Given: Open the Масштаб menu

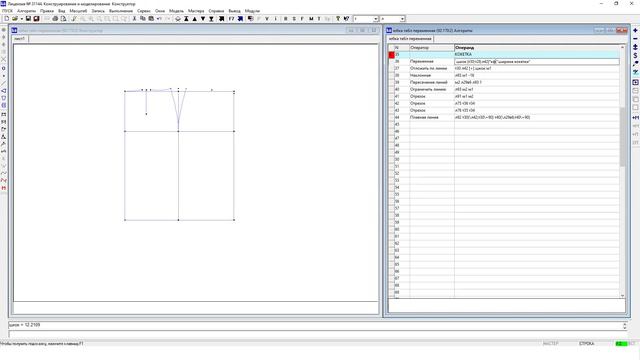Looking at the screenshot, I should click(78, 11).
